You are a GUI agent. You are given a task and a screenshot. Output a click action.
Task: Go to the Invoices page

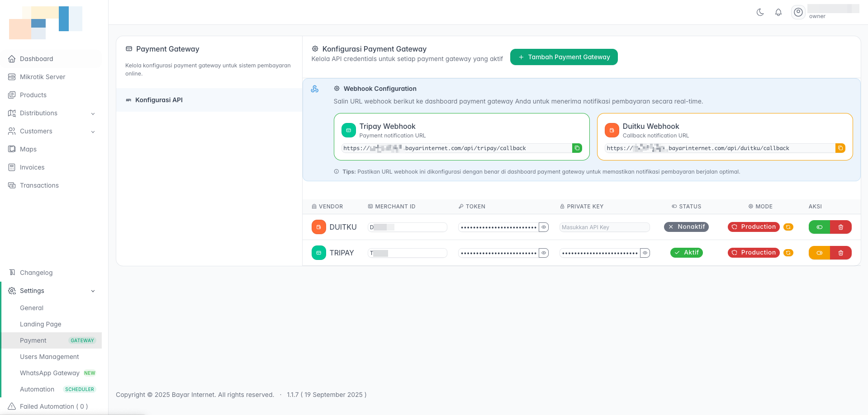[32, 167]
